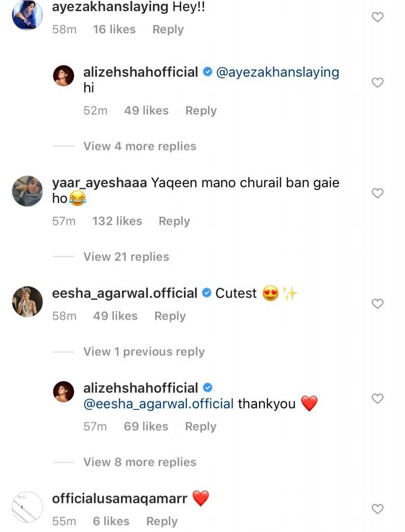Tap eesha_agarwal.official's profile photo

27,301
